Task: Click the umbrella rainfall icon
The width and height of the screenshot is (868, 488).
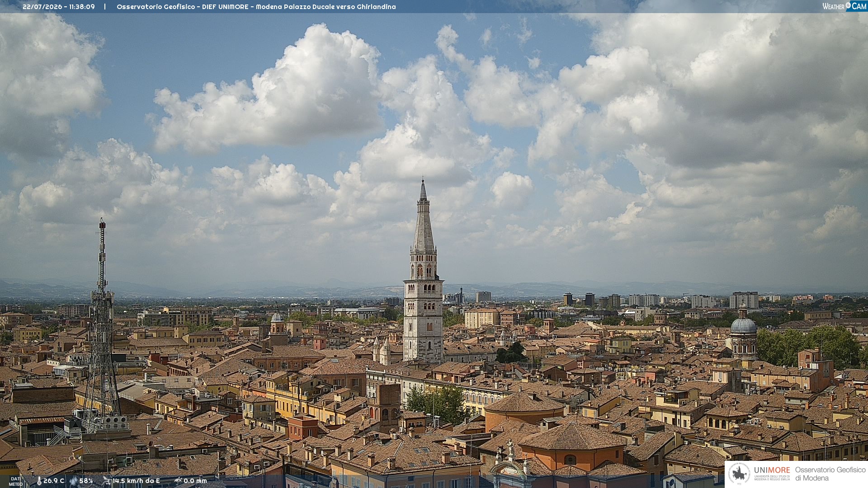Action: tap(178, 481)
